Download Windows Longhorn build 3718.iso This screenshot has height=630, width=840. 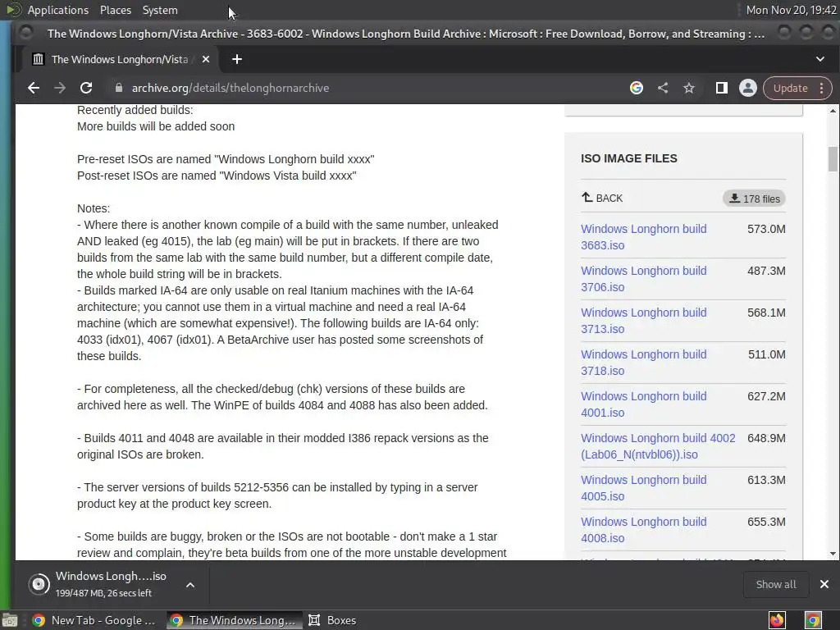tap(643, 362)
